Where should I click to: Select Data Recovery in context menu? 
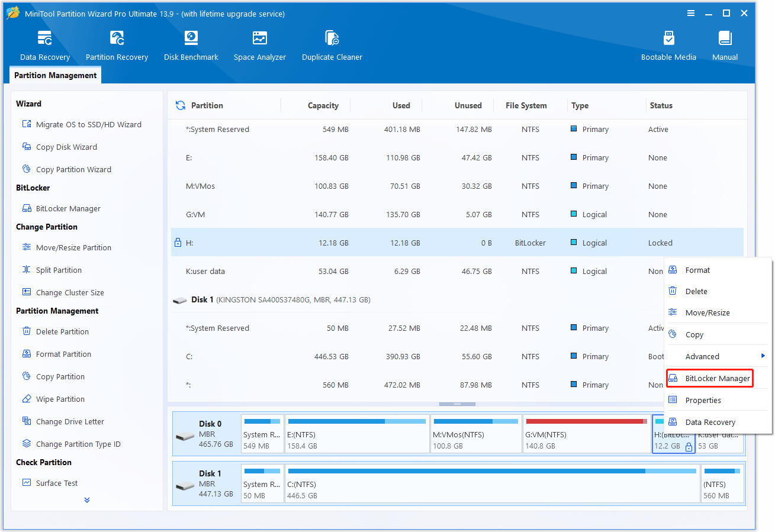[719, 422]
